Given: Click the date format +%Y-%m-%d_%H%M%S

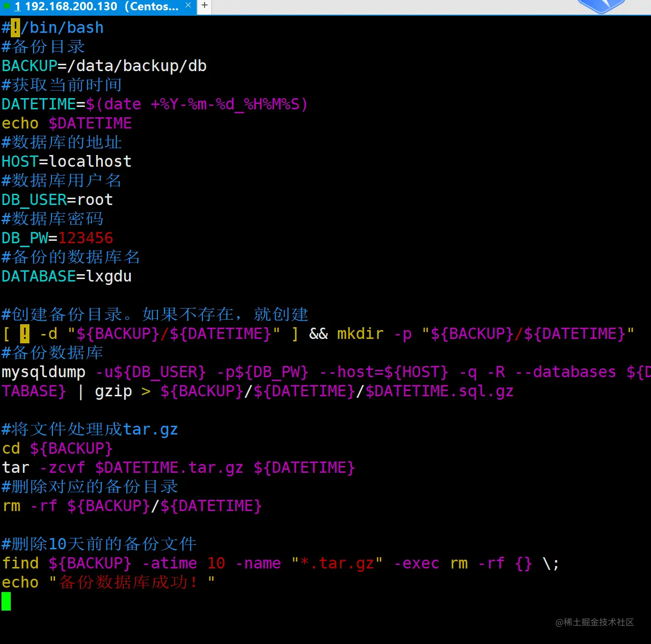Looking at the screenshot, I should point(225,104).
